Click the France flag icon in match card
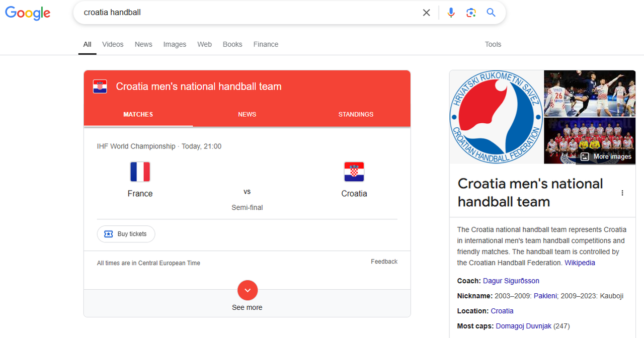 click(x=140, y=172)
